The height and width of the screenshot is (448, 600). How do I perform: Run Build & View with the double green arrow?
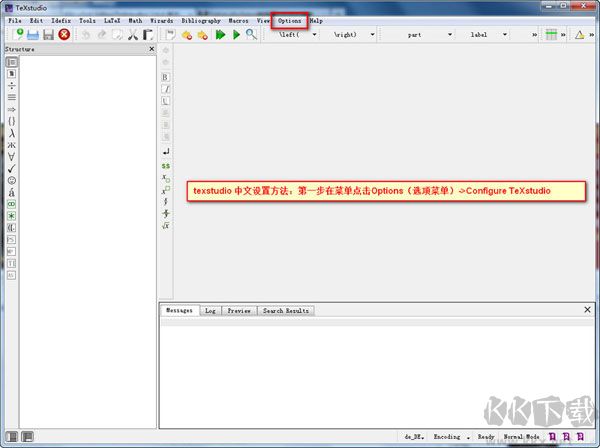(x=220, y=35)
